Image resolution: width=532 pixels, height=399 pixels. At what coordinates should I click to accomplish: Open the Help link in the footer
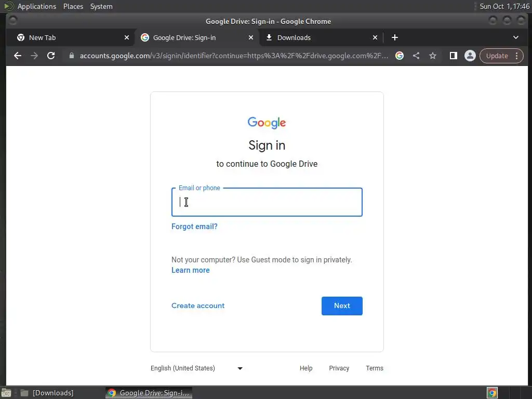(306, 368)
